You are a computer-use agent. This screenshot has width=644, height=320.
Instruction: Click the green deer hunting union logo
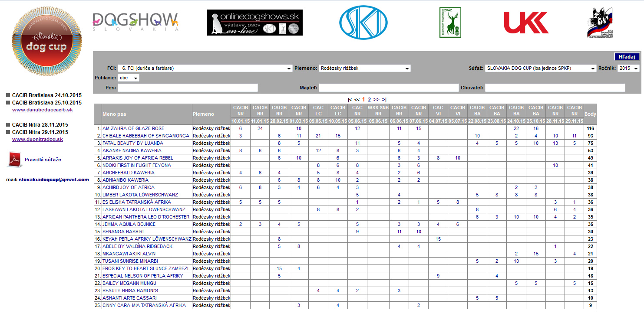[450, 23]
